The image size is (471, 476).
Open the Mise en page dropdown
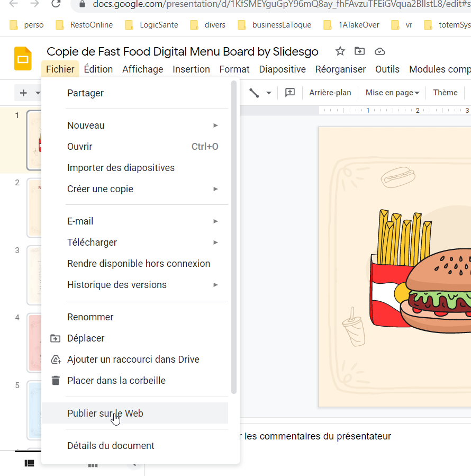tap(392, 93)
